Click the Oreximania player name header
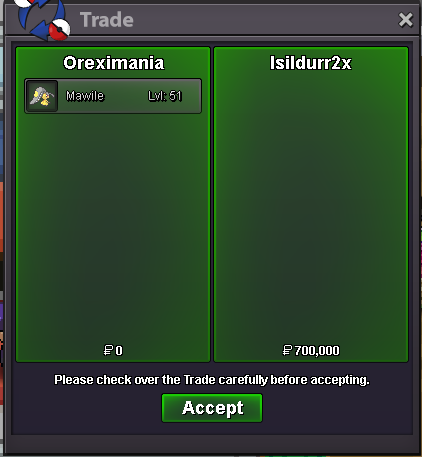 (x=114, y=63)
